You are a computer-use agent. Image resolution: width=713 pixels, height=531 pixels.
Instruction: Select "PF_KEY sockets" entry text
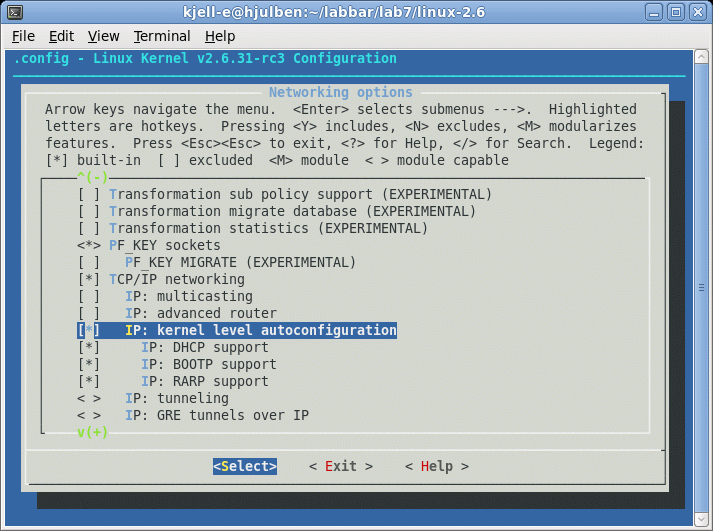(165, 245)
